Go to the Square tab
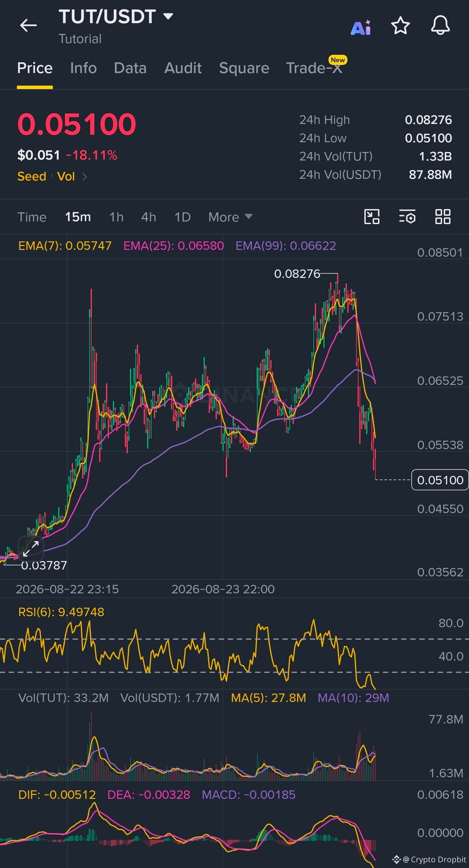This screenshot has height=868, width=469. tap(244, 68)
